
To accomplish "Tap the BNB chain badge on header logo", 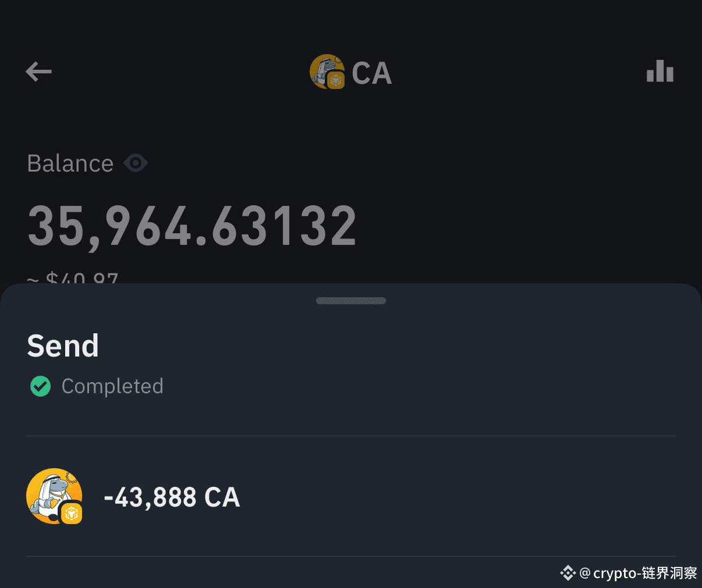I will [x=336, y=80].
